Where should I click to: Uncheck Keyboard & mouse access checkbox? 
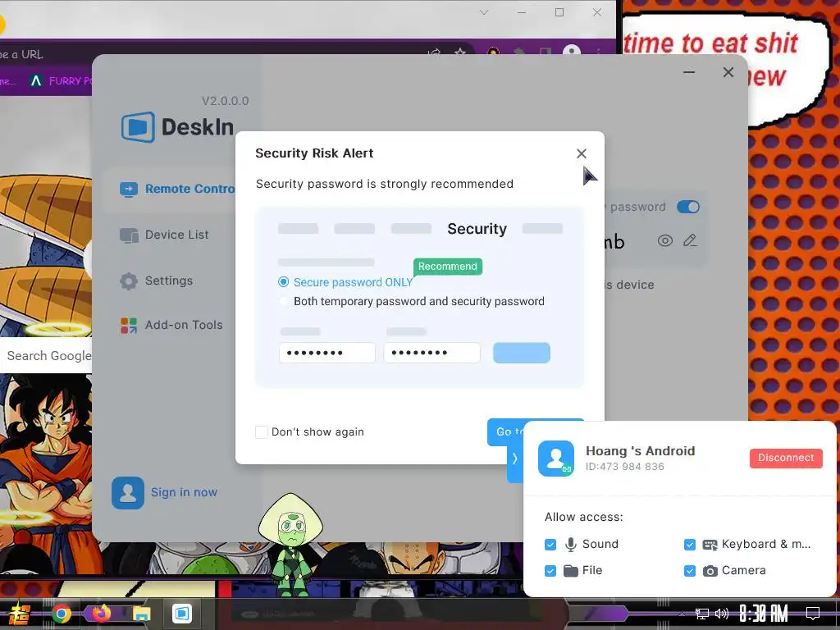click(689, 545)
